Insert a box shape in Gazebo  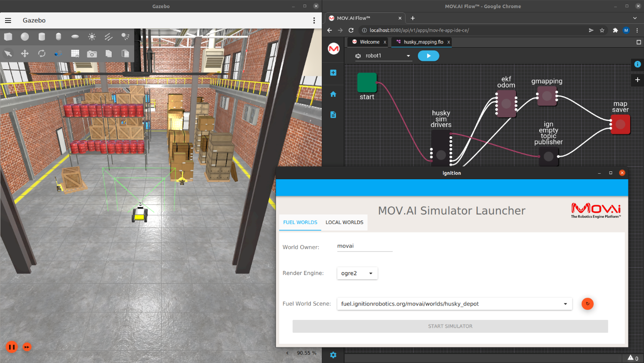coord(8,37)
